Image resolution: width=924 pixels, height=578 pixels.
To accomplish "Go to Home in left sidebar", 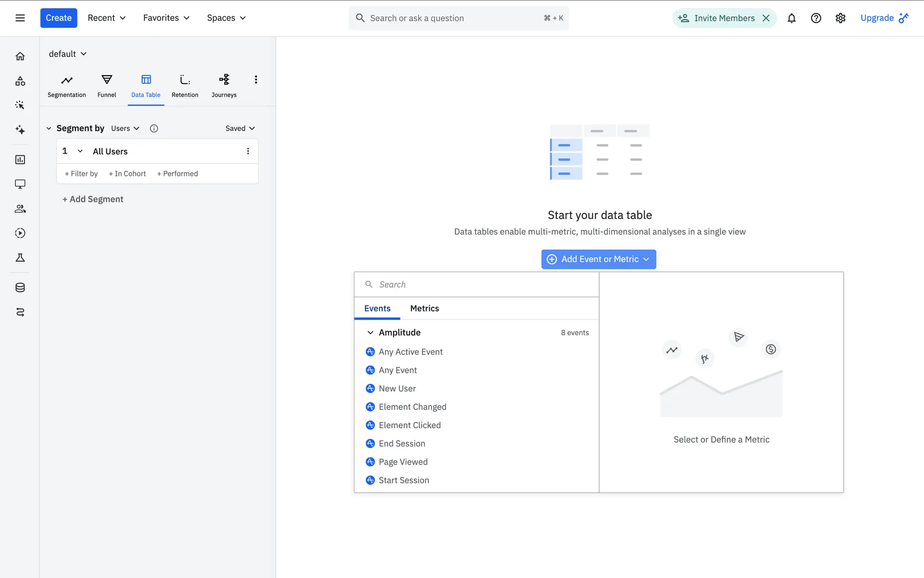I will point(20,56).
